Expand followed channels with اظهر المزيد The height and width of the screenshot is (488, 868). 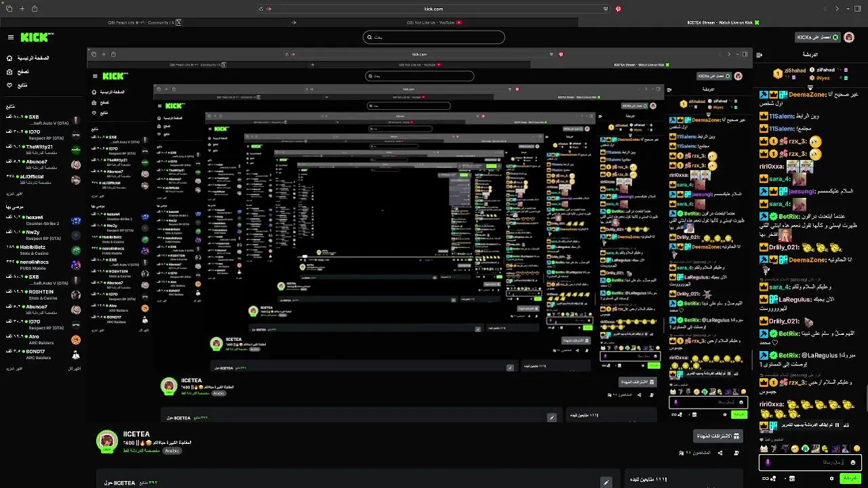pos(14,194)
